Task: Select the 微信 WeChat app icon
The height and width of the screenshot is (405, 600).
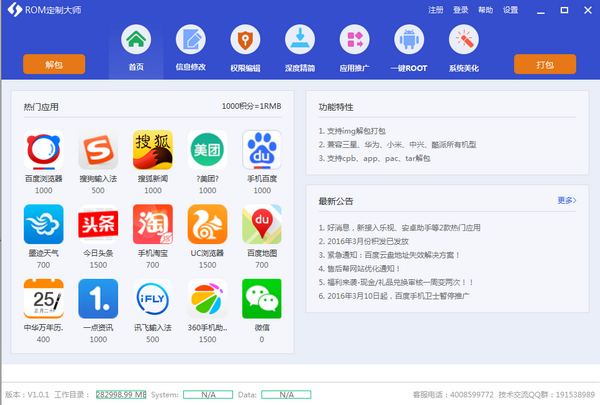Action: point(262,299)
